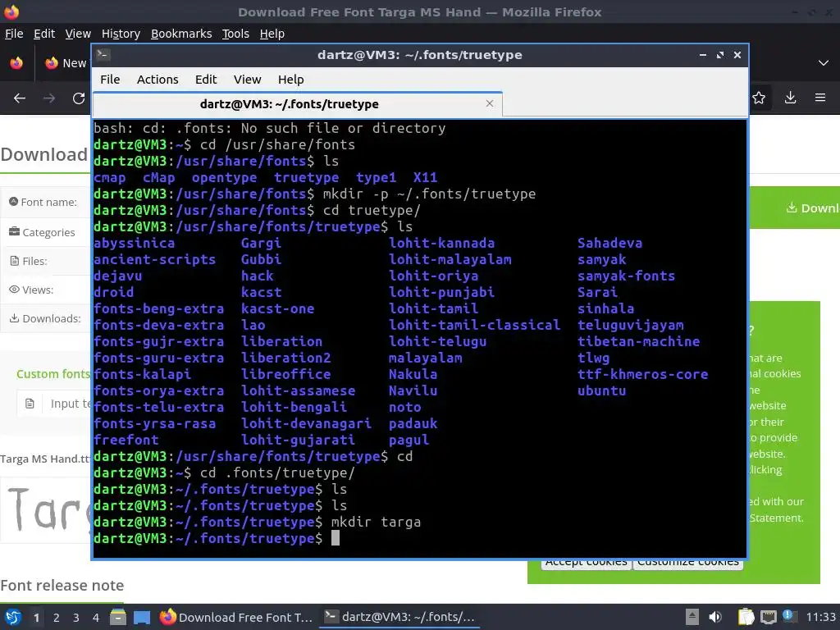Open Firefox Tools menu

click(x=235, y=34)
